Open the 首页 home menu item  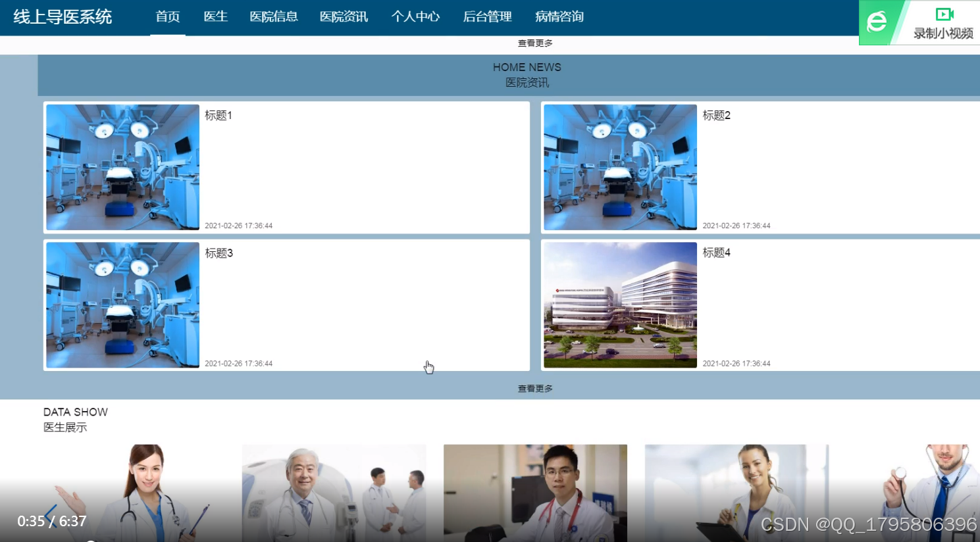pyautogui.click(x=167, y=17)
